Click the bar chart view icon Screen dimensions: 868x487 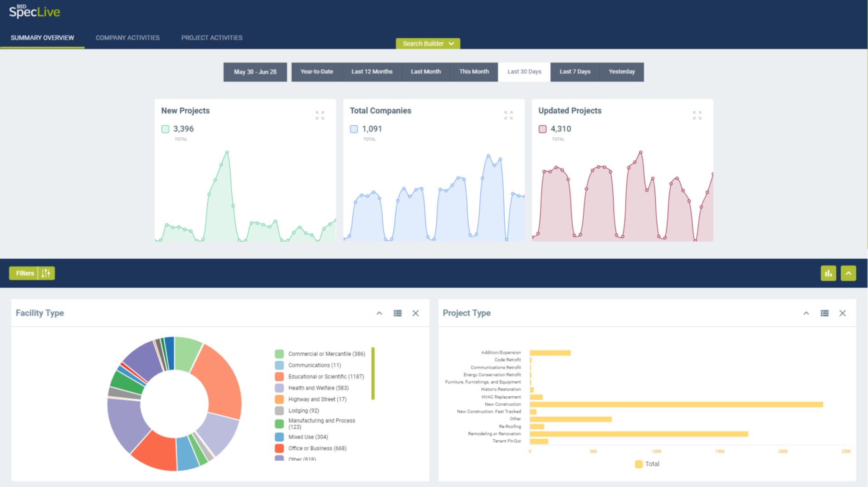tap(828, 273)
